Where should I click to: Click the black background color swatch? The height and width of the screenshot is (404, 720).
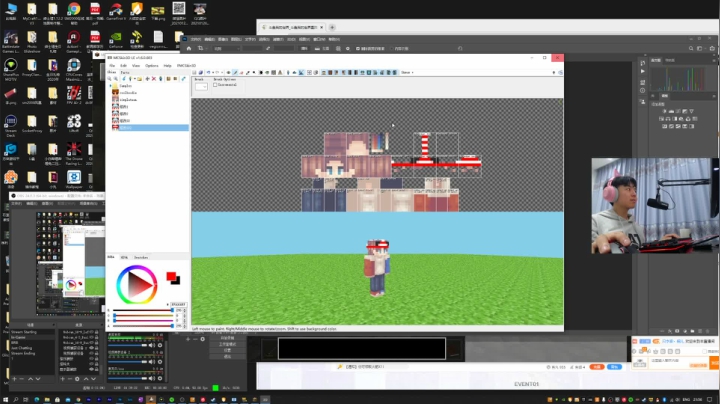point(177,281)
